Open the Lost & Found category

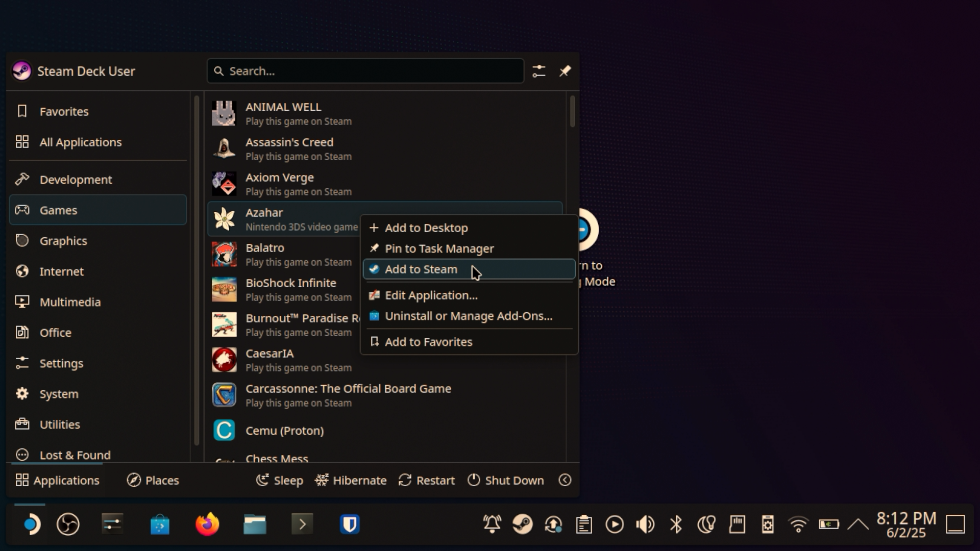click(x=98, y=454)
